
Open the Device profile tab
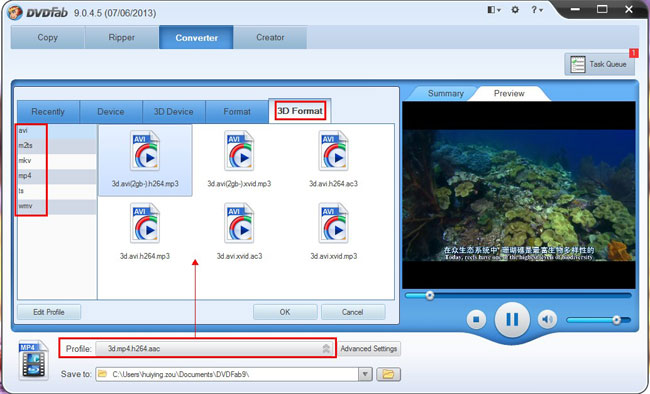click(111, 112)
